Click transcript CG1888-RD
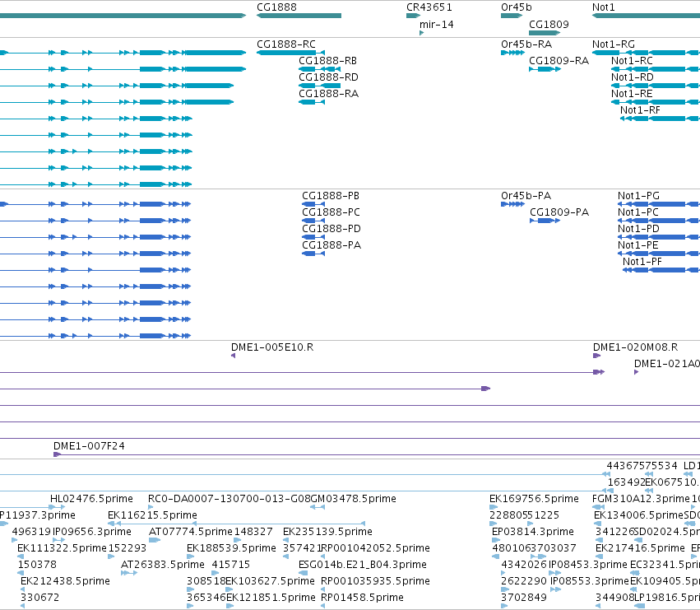This screenshot has width=700, height=610. click(320, 86)
